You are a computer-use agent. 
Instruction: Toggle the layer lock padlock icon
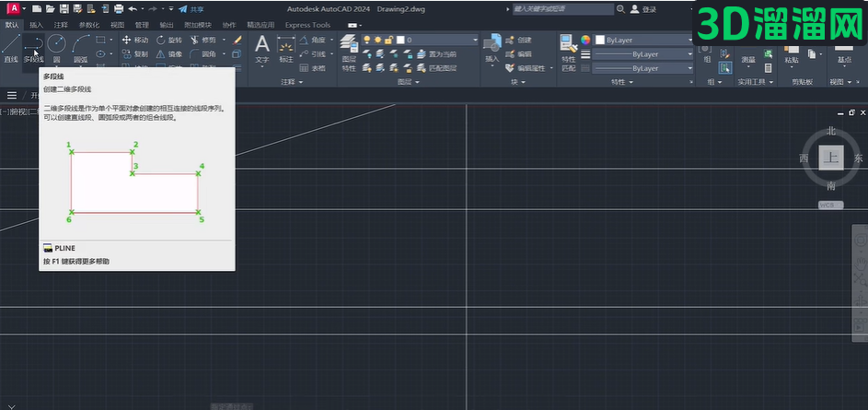388,40
